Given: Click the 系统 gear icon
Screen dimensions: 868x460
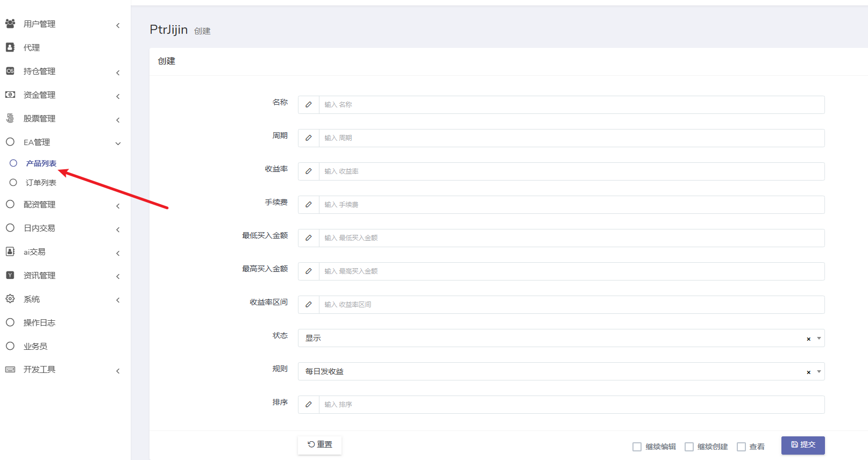Looking at the screenshot, I should click(10, 299).
